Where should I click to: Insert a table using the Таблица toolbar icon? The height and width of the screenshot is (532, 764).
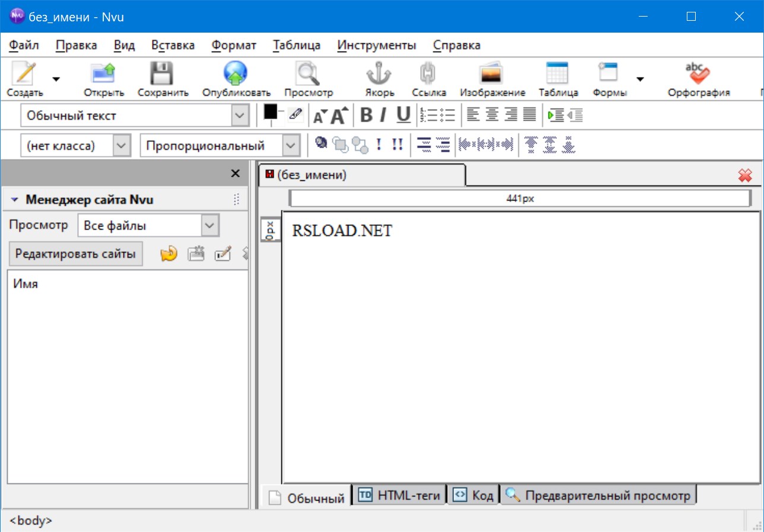click(x=558, y=78)
